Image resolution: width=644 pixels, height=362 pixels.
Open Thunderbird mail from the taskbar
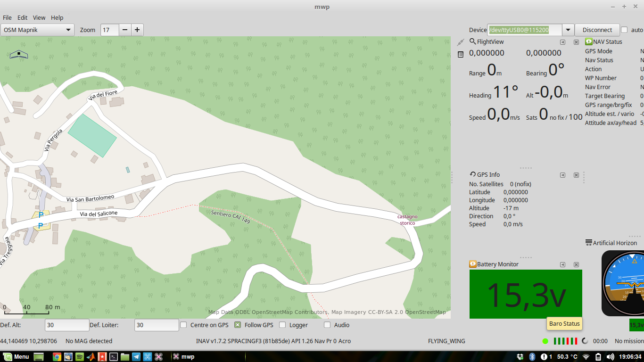[68, 357]
